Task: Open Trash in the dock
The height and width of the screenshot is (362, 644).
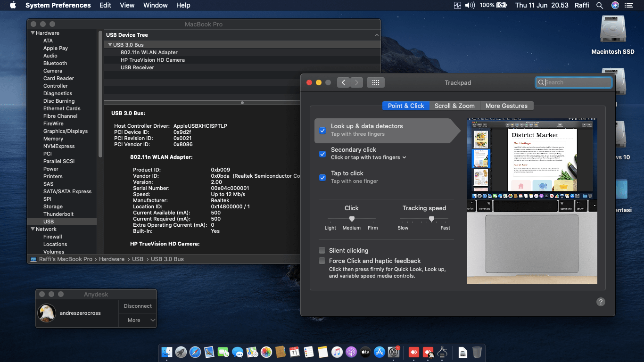Action: click(477, 352)
